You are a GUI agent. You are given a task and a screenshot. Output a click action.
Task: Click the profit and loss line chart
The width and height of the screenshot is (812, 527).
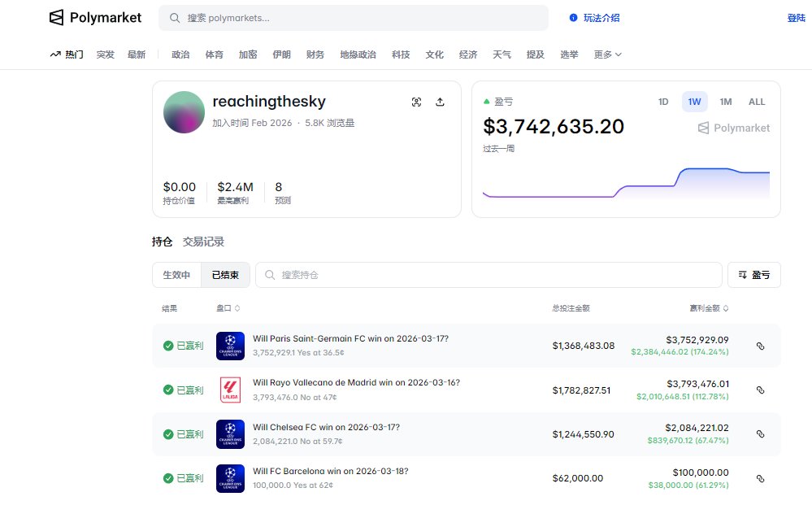click(626, 183)
